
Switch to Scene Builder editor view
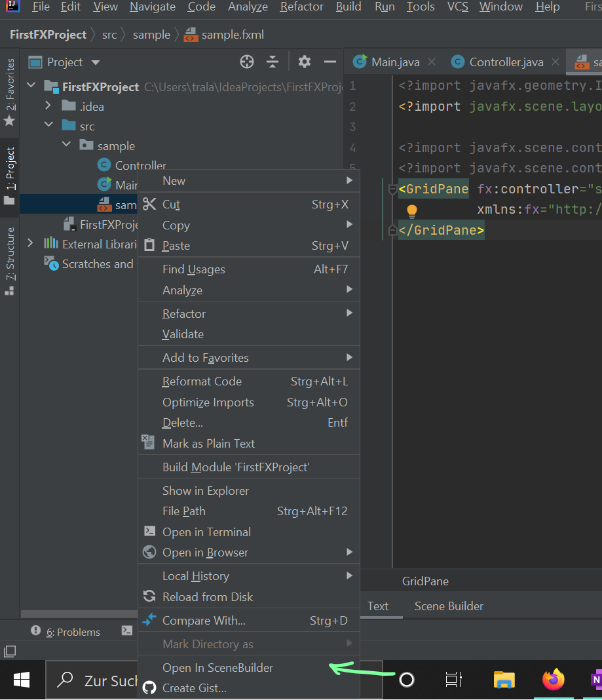click(448, 606)
